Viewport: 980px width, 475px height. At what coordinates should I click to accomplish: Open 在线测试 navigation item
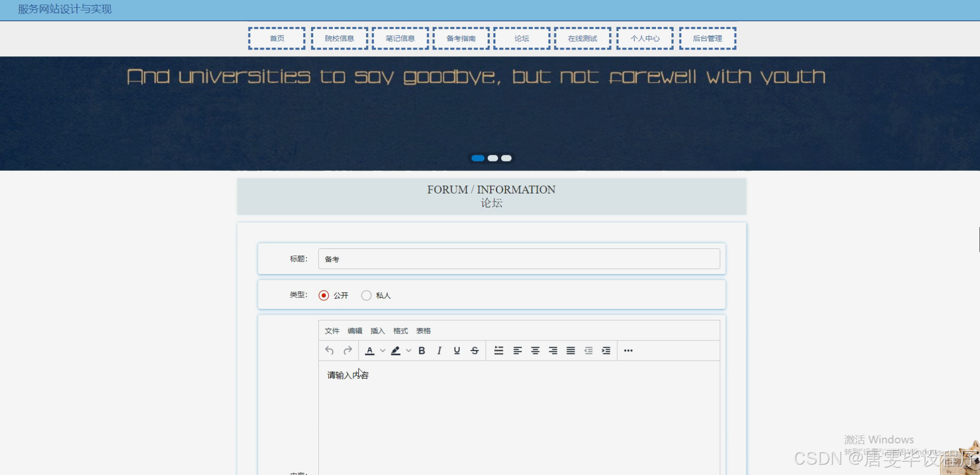pyautogui.click(x=583, y=38)
